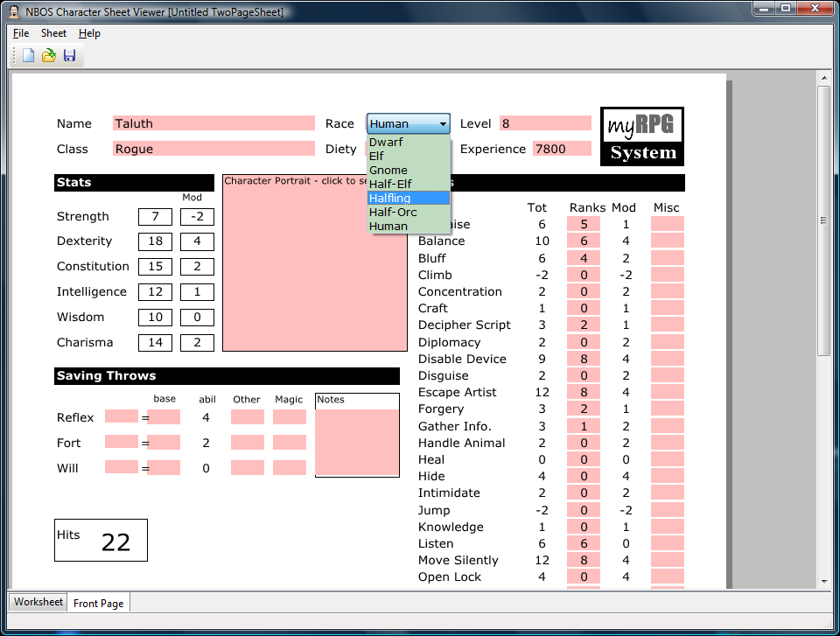
Task: Edit the Strength stat value 7
Action: (155, 216)
